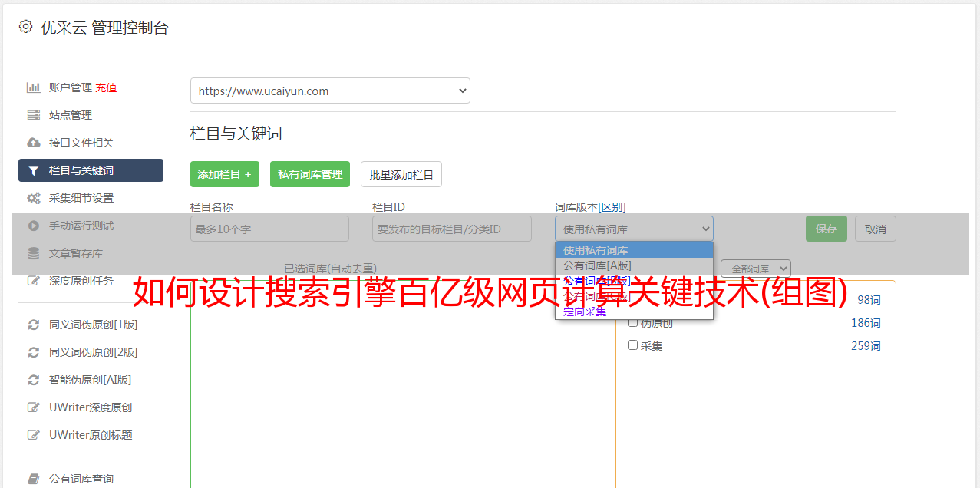Choose 使用私有词库 in the dropdown list
Screen dimensions: 980x488
point(634,250)
